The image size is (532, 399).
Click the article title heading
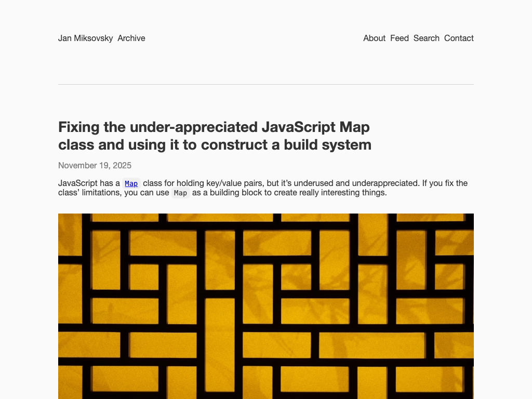(x=215, y=136)
